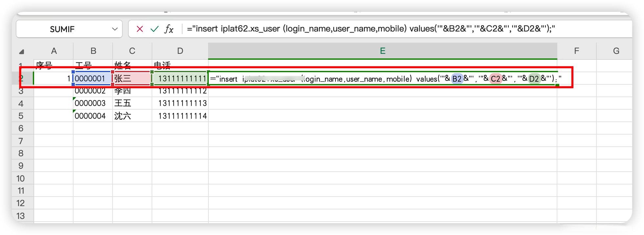Click the 序号 header cell
The width and height of the screenshot is (644, 235).
54,66
